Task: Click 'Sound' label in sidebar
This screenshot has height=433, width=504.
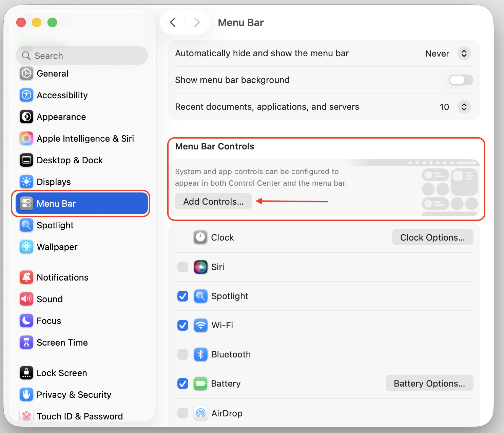Action: (x=50, y=299)
